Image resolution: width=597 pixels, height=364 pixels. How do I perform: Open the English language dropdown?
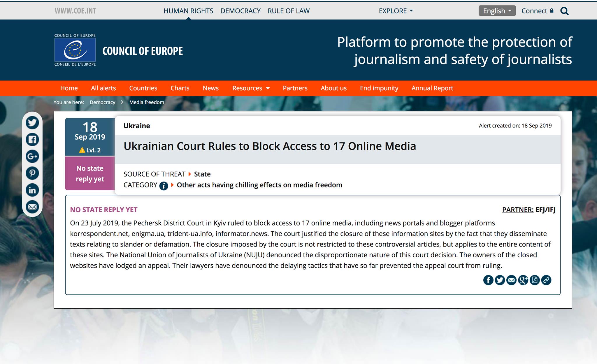(x=497, y=11)
